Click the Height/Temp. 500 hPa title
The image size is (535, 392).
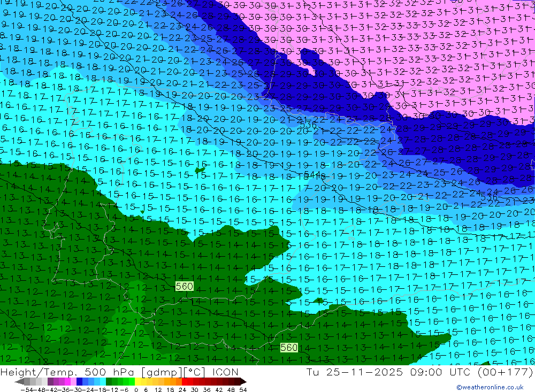67,372
